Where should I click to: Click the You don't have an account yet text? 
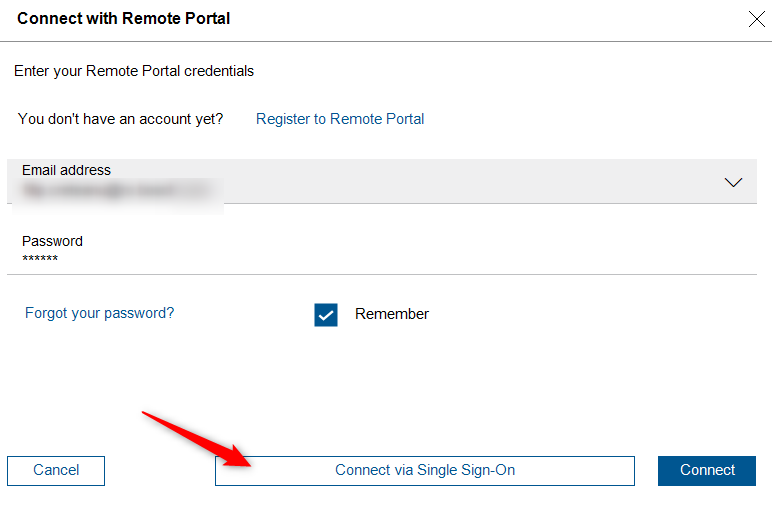pos(120,119)
